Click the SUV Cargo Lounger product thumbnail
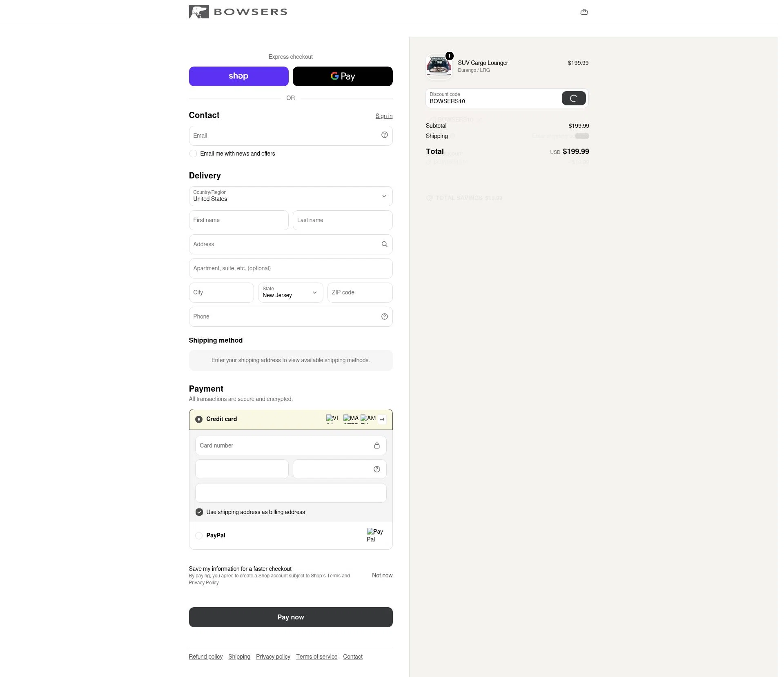Viewport: 784px width, 677px height. pos(439,66)
